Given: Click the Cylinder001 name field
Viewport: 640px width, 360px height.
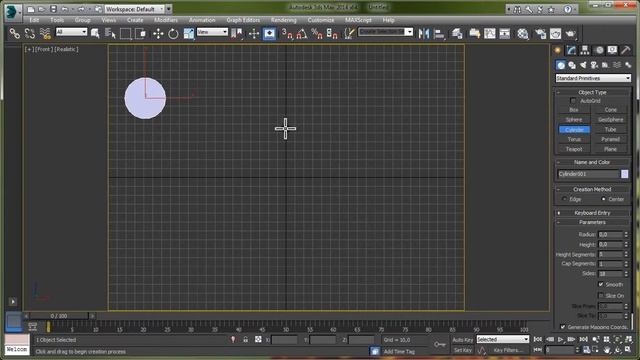Looking at the screenshot, I should 589,174.
